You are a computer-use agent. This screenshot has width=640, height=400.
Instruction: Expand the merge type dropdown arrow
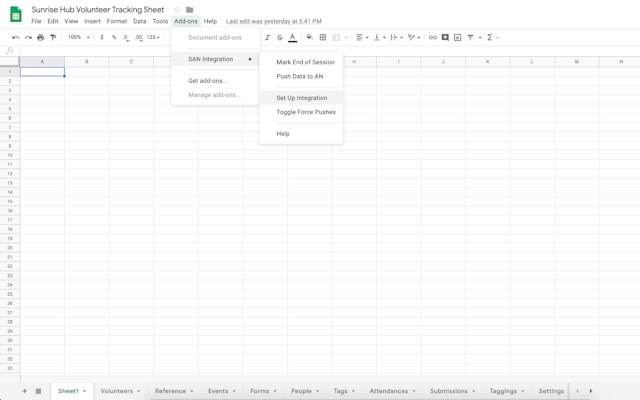[x=346, y=38]
